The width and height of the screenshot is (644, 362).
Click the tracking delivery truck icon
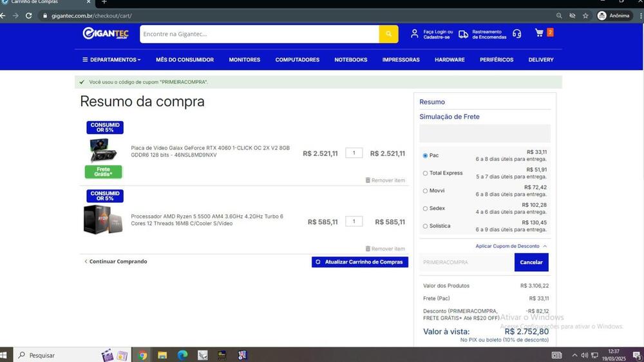click(x=463, y=34)
